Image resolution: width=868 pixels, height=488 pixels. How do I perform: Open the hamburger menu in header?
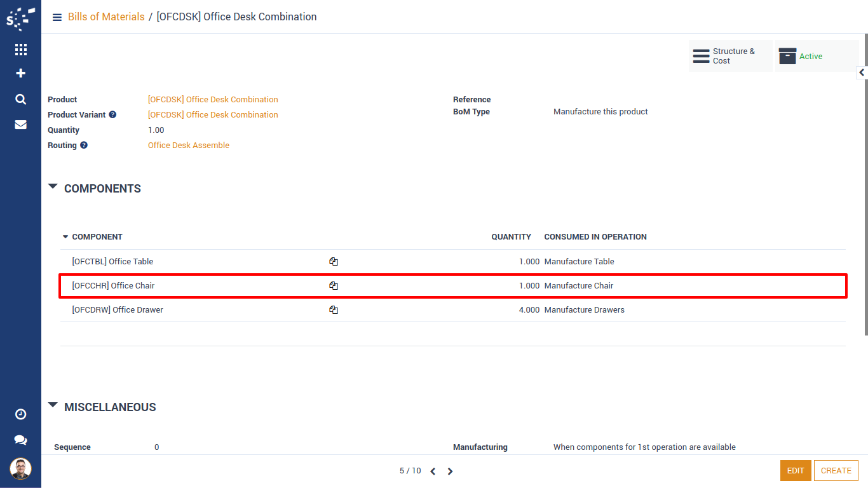(x=57, y=17)
